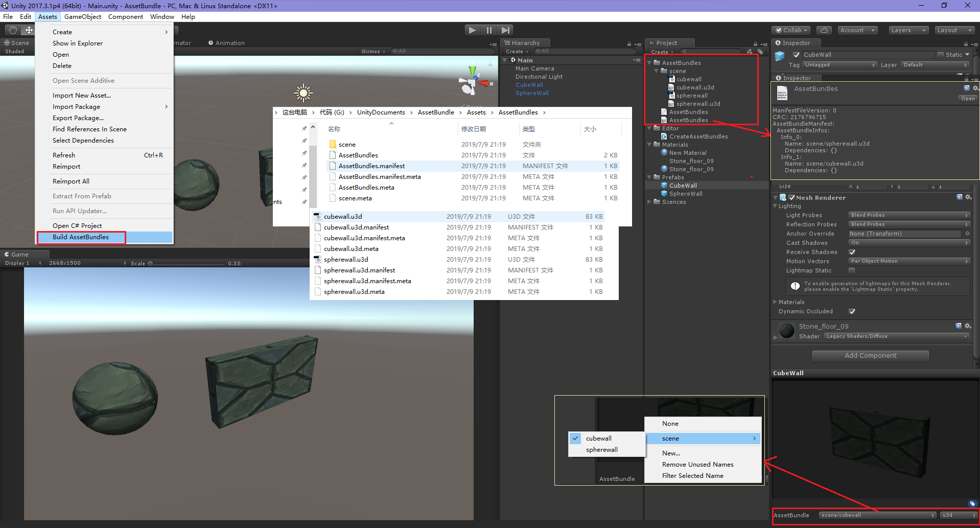Viewport: 980px width, 528px height.
Task: Click the CubeWall object cube icon in Inspector
Action: (780, 56)
